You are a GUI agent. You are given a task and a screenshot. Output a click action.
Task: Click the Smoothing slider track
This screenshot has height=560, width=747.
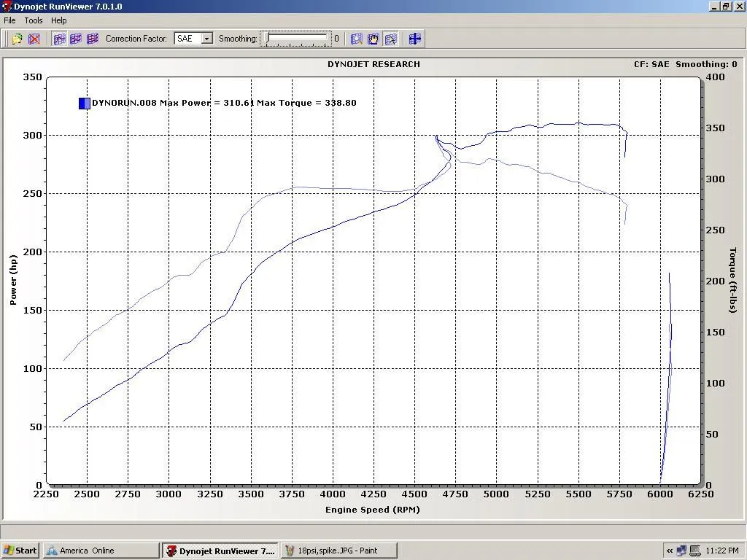296,39
